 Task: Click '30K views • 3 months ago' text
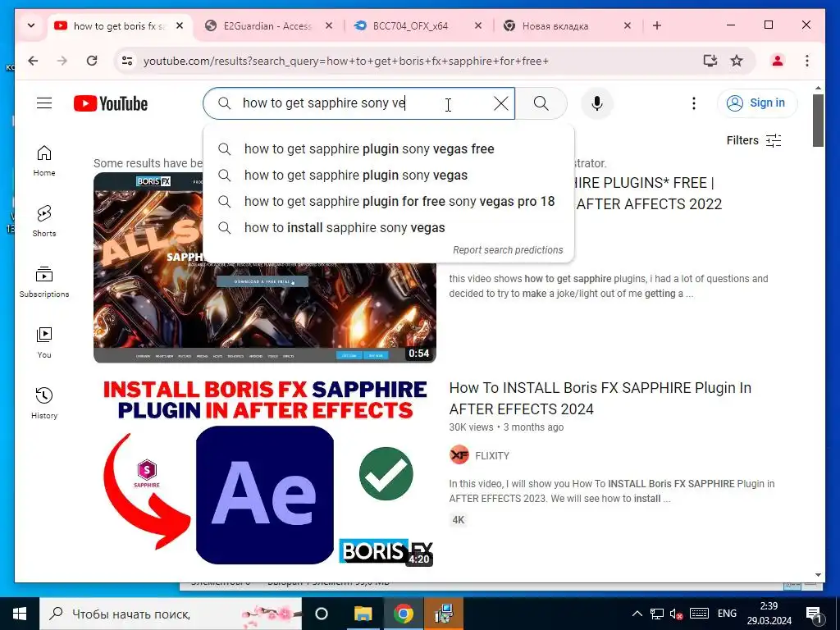point(506,427)
